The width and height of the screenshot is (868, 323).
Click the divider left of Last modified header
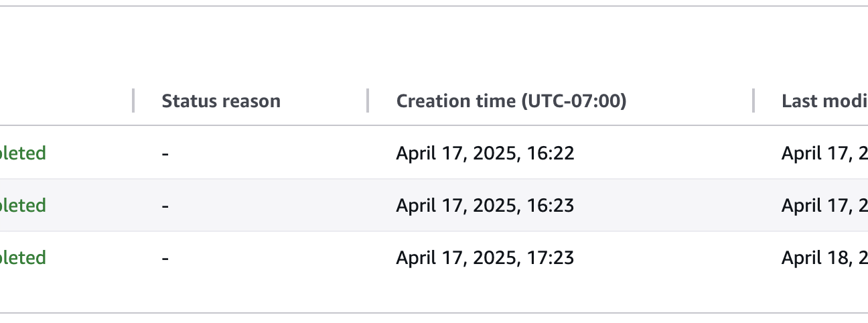click(x=753, y=101)
